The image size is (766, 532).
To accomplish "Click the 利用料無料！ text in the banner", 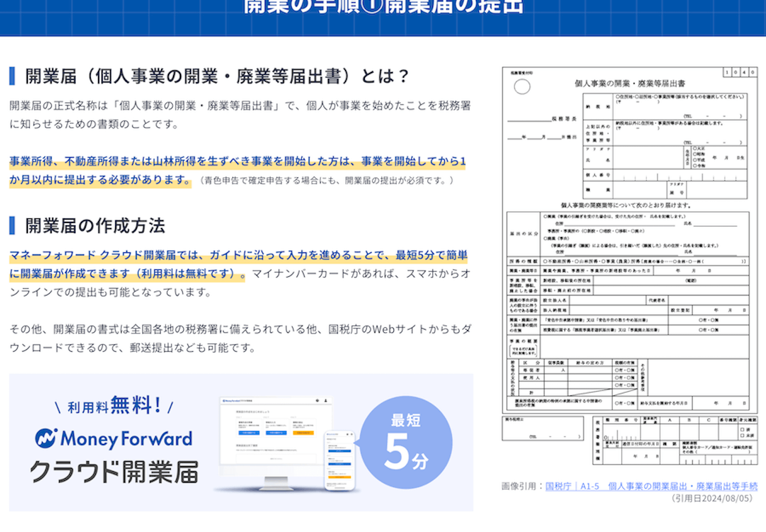I will 114,406.
